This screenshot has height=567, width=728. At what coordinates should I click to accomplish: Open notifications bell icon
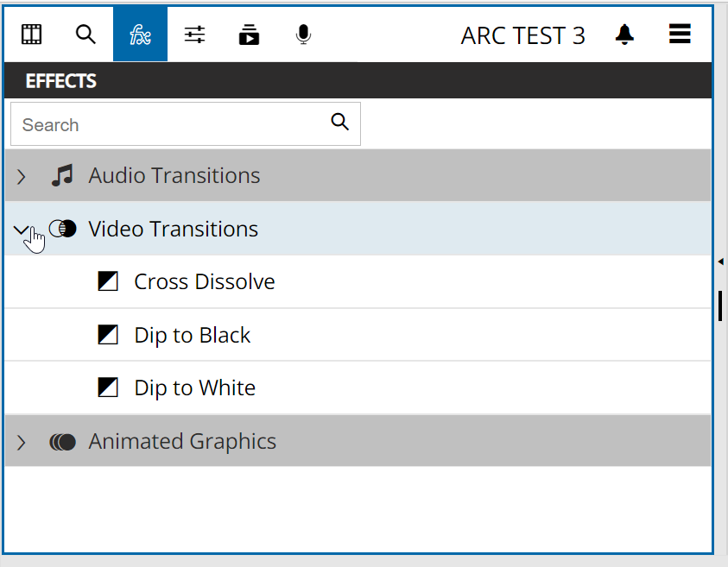tap(624, 35)
